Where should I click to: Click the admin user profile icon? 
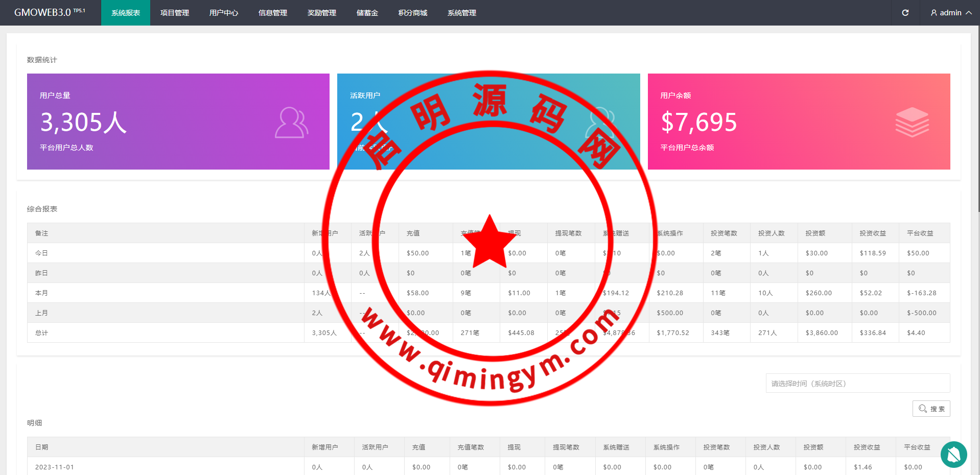click(934, 13)
